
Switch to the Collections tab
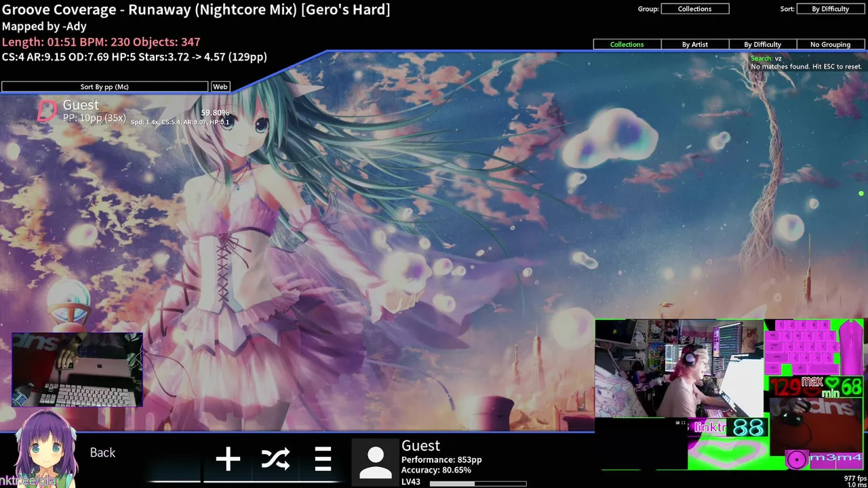pyautogui.click(x=627, y=44)
